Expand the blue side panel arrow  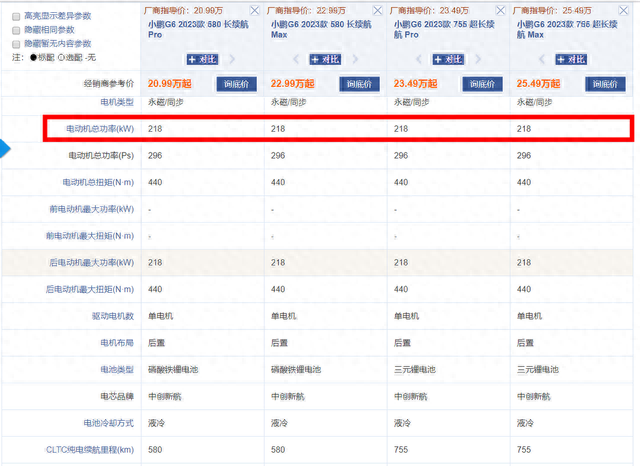pos(4,148)
